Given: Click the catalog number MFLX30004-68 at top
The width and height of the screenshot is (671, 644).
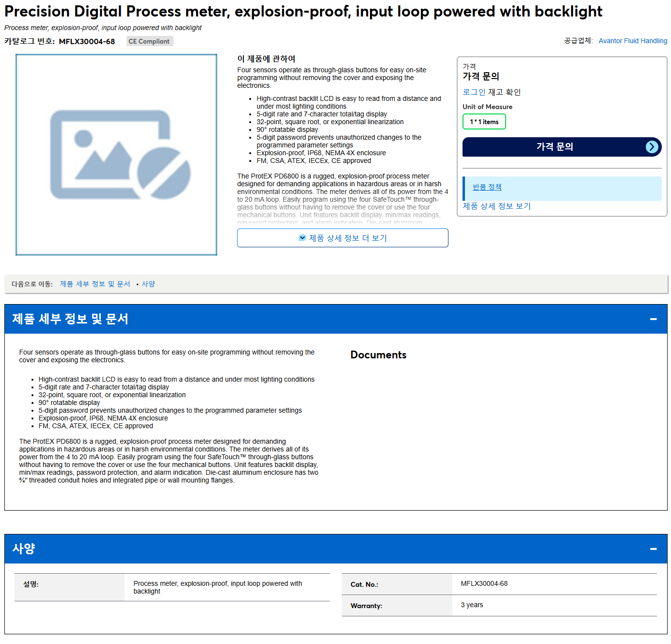Looking at the screenshot, I should click(87, 42).
